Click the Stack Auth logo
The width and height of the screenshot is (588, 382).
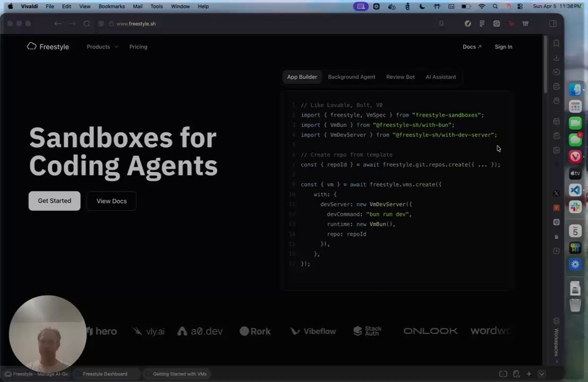pyautogui.click(x=367, y=331)
